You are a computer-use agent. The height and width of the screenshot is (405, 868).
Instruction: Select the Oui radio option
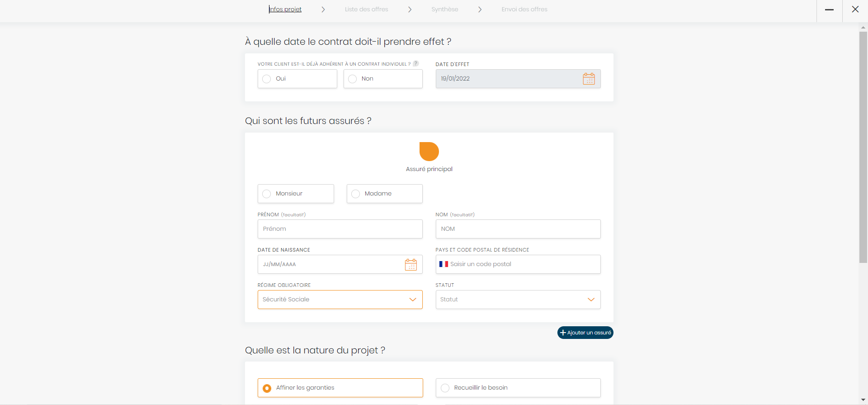click(267, 79)
